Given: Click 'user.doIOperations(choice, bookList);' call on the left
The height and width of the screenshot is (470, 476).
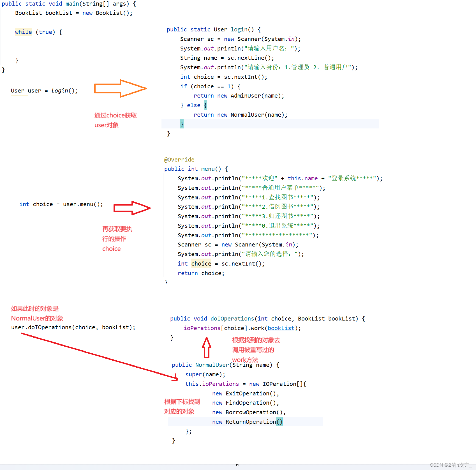Looking at the screenshot, I should click(x=73, y=327).
